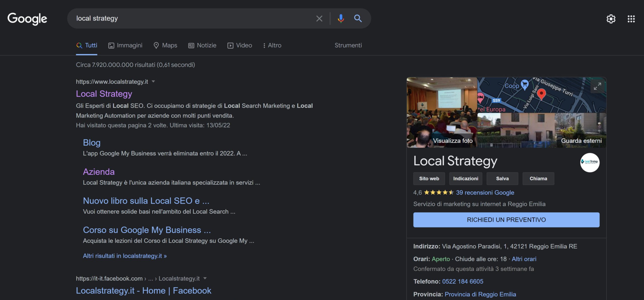This screenshot has height=300, width=644.
Task: Select the Tutti tab
Action: click(x=87, y=45)
